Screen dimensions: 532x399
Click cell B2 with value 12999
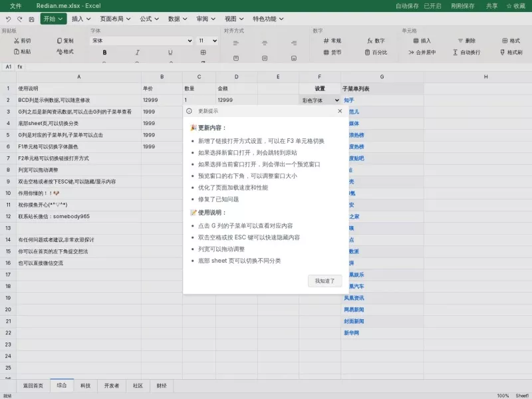point(162,100)
